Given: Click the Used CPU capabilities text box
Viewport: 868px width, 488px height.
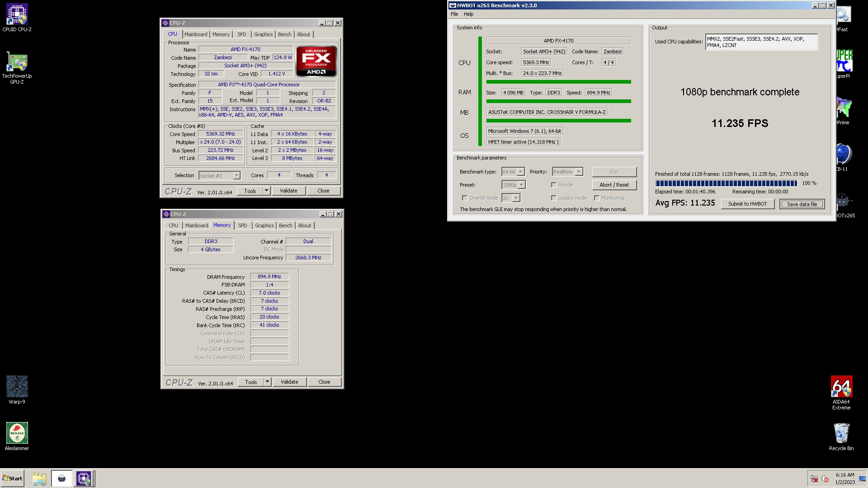Looking at the screenshot, I should click(761, 42).
